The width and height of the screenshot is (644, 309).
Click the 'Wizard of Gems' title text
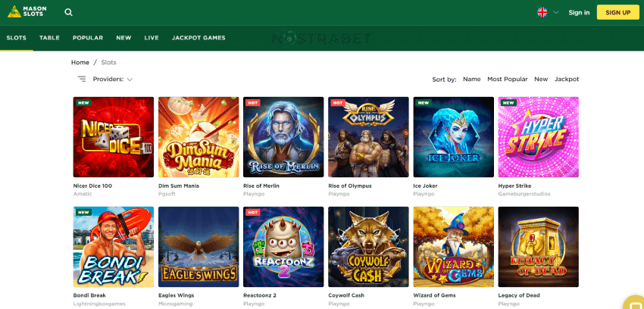click(x=434, y=295)
